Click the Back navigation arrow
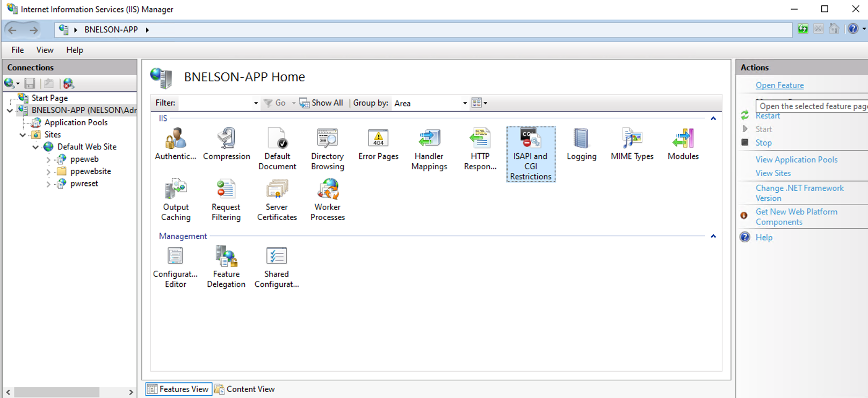 click(13, 30)
